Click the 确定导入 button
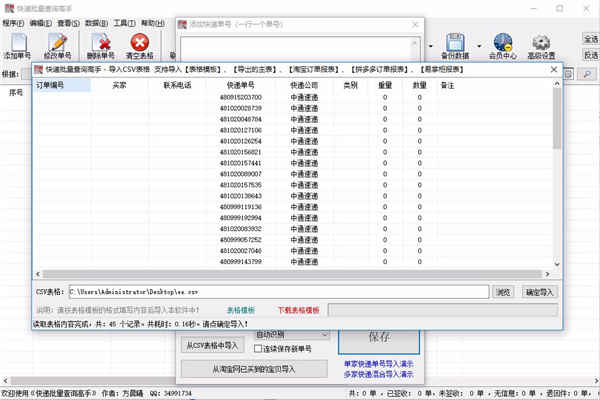Image resolution: width=600 pixels, height=400 pixels. [x=540, y=292]
